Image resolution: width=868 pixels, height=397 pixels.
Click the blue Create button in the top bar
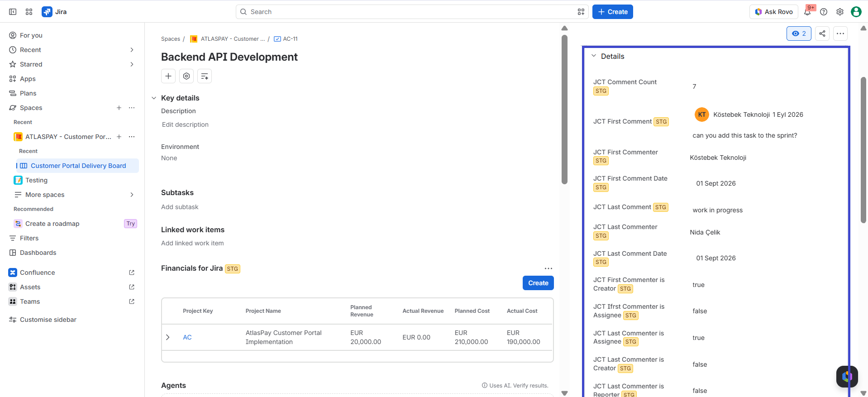pyautogui.click(x=612, y=12)
